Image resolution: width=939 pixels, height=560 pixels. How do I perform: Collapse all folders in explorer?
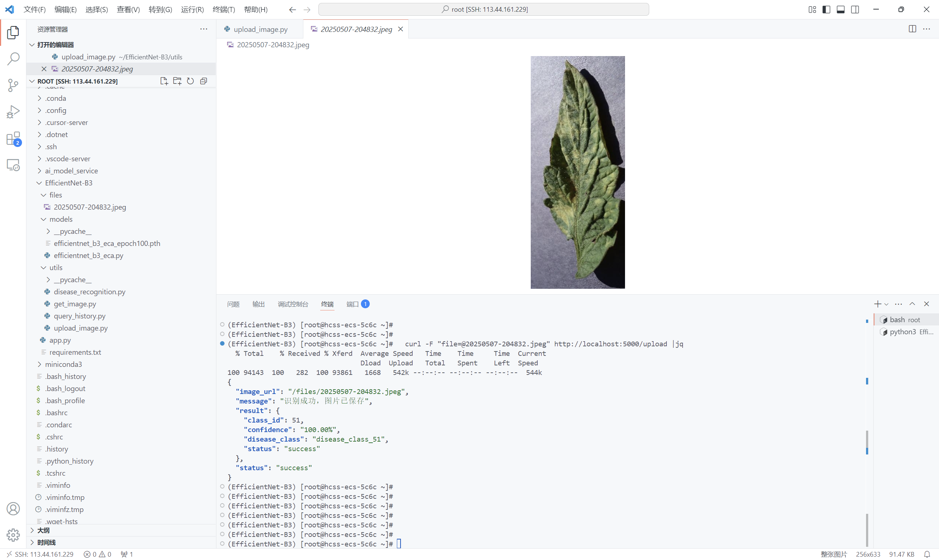[204, 81]
